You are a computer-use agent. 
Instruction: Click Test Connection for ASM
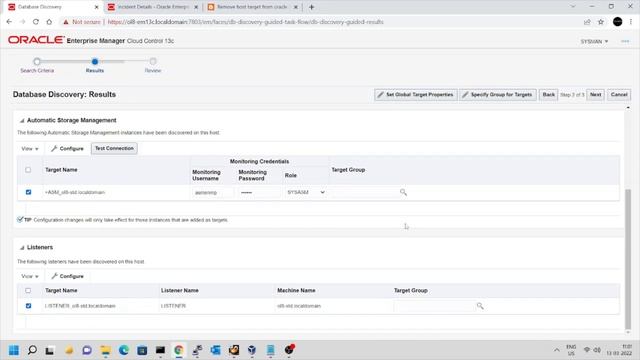(x=114, y=149)
